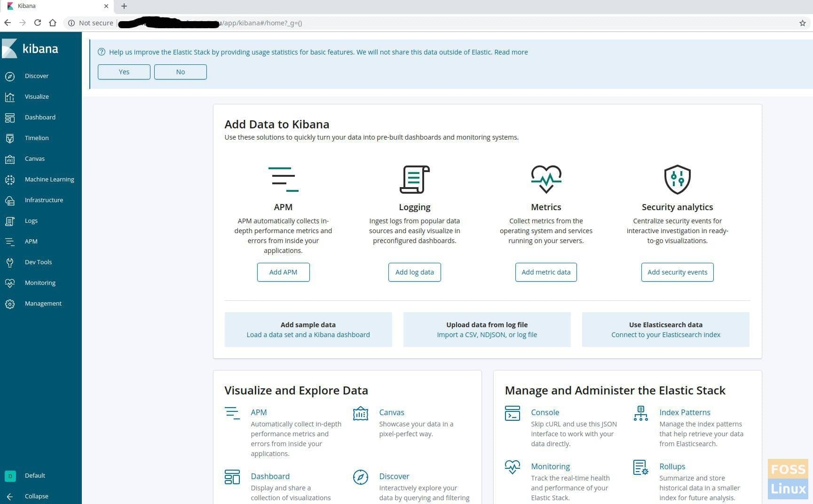Open APM icon in sidebar
The width and height of the screenshot is (813, 504).
tap(10, 242)
